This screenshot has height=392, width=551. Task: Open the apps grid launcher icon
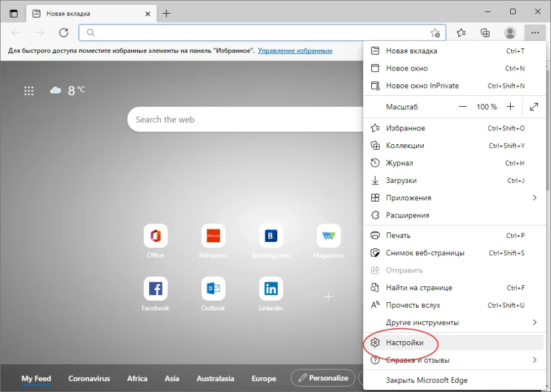[x=29, y=91]
